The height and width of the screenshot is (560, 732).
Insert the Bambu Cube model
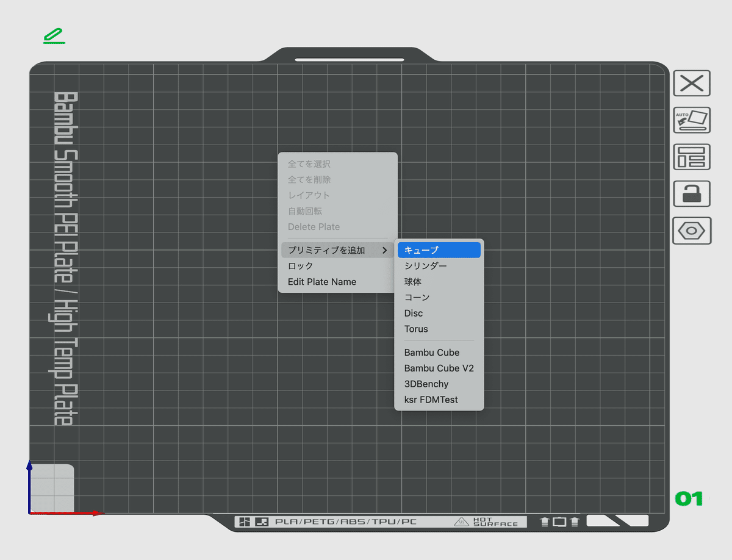coord(439,353)
